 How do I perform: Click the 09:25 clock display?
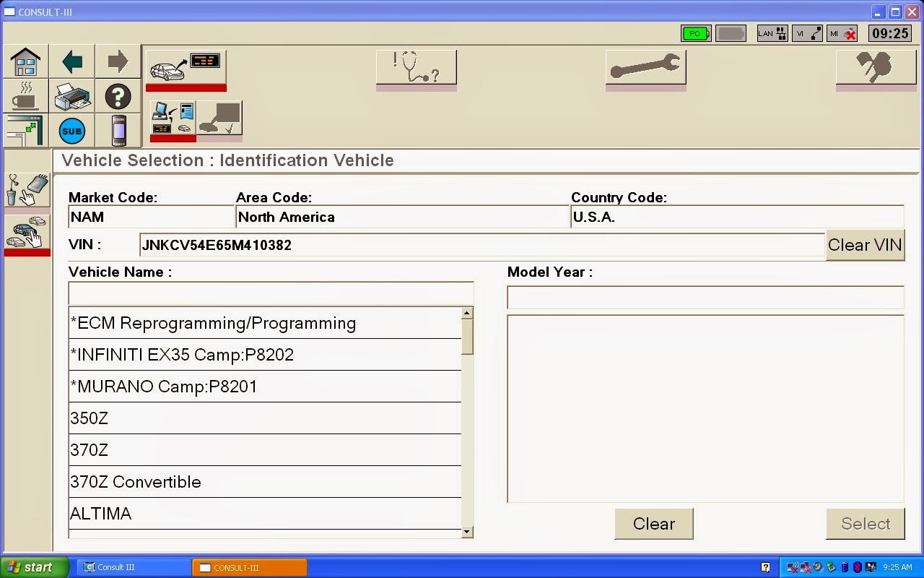point(890,33)
